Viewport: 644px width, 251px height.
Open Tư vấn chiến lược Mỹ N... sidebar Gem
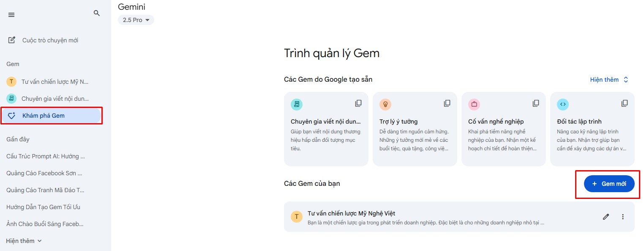(x=52, y=82)
